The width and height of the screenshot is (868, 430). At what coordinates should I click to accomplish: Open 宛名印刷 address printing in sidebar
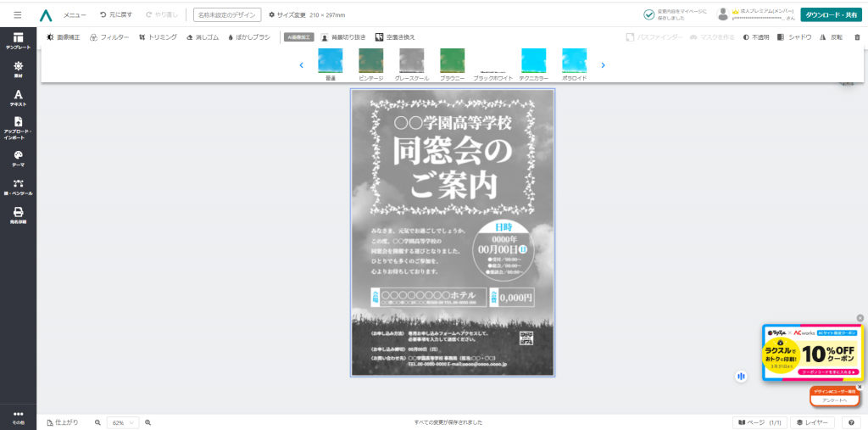pos(19,215)
